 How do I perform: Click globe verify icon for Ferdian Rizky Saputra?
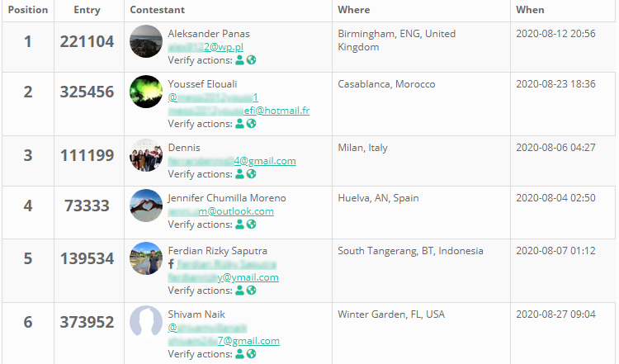251,291
